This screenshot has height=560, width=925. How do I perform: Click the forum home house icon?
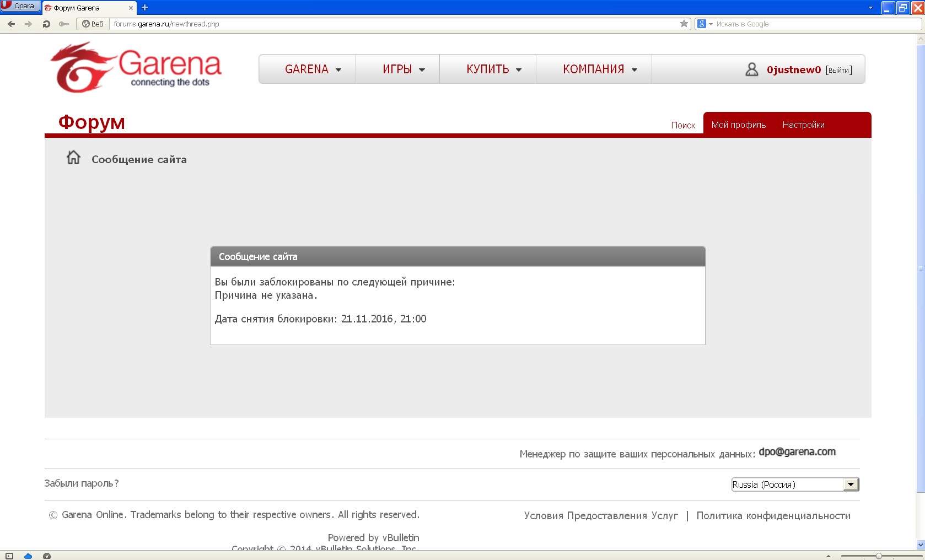73,158
